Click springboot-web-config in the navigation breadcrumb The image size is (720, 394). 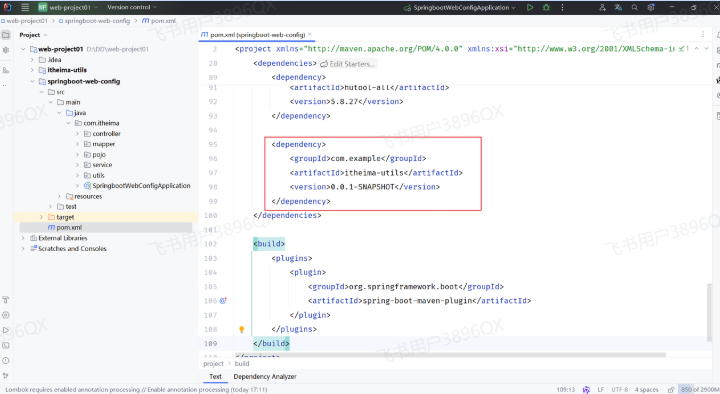tap(94, 21)
